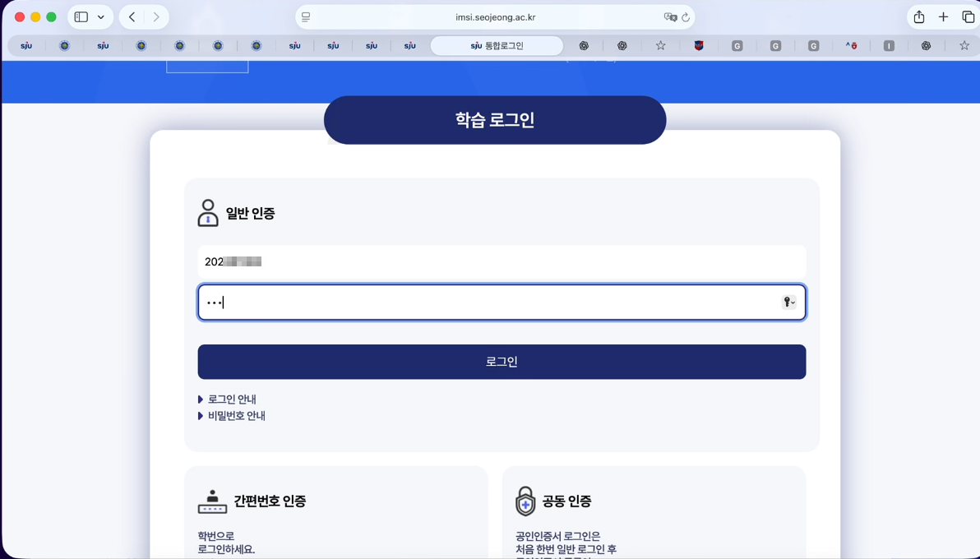Click the 공동 인증 padlock icon
This screenshot has height=559, width=980.
(525, 501)
